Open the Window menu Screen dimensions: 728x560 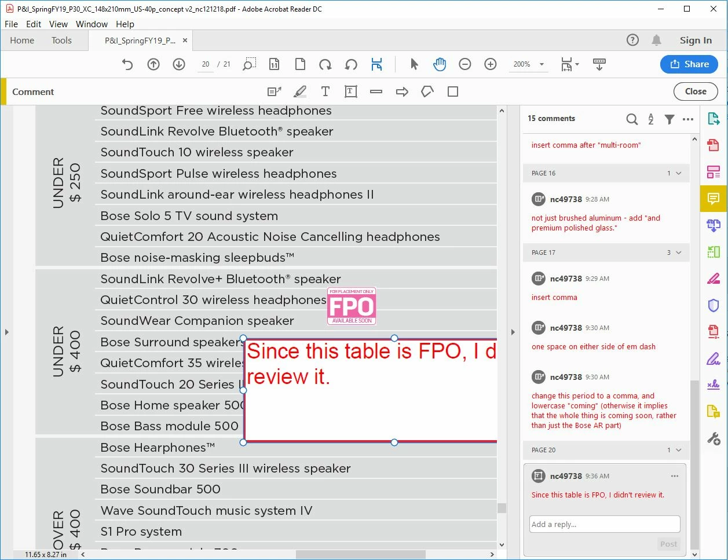tap(92, 24)
